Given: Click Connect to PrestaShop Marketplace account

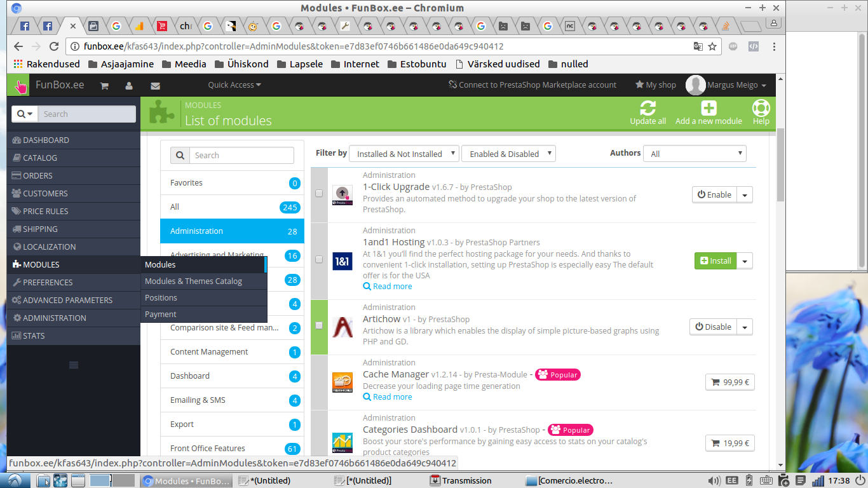Looking at the screenshot, I should pyautogui.click(x=532, y=85).
